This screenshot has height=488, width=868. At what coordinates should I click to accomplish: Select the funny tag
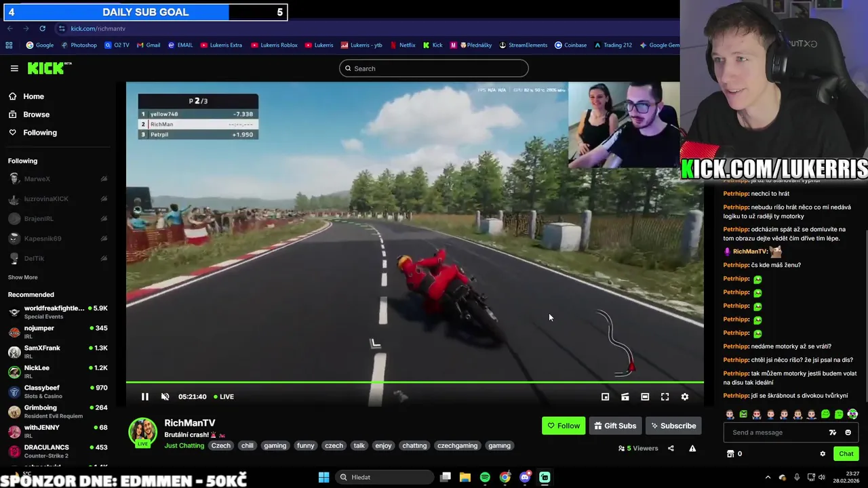(x=305, y=445)
